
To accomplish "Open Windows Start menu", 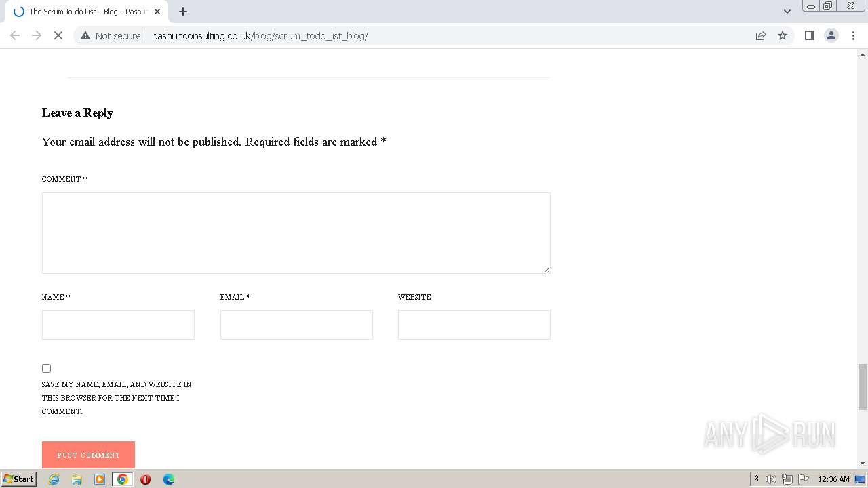I will 18,479.
